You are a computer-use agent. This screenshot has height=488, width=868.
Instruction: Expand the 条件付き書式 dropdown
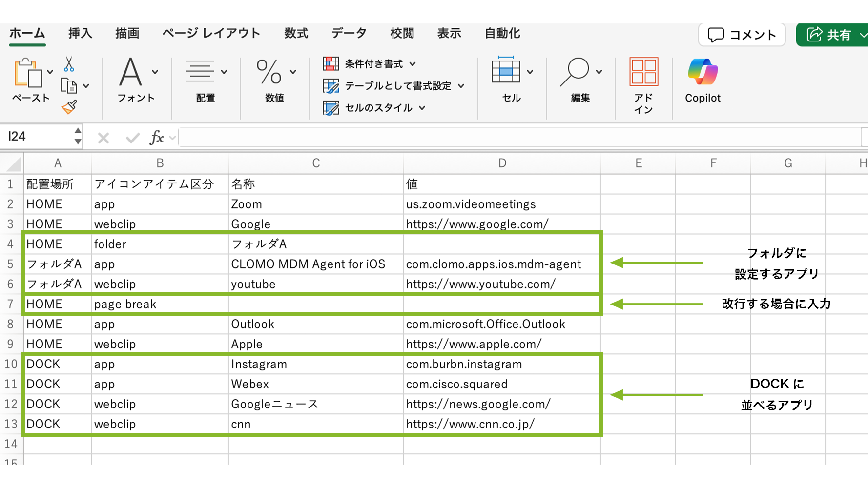coord(413,64)
